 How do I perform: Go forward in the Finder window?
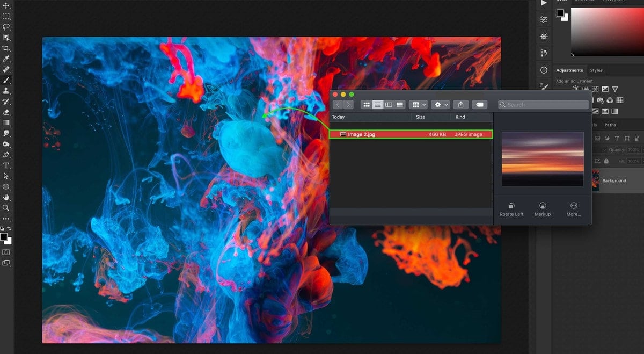(x=349, y=105)
